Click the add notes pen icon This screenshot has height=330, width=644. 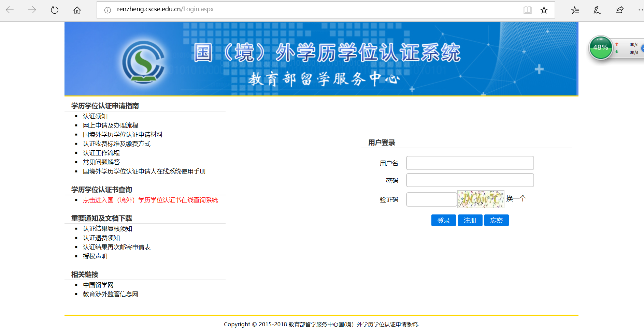(597, 10)
